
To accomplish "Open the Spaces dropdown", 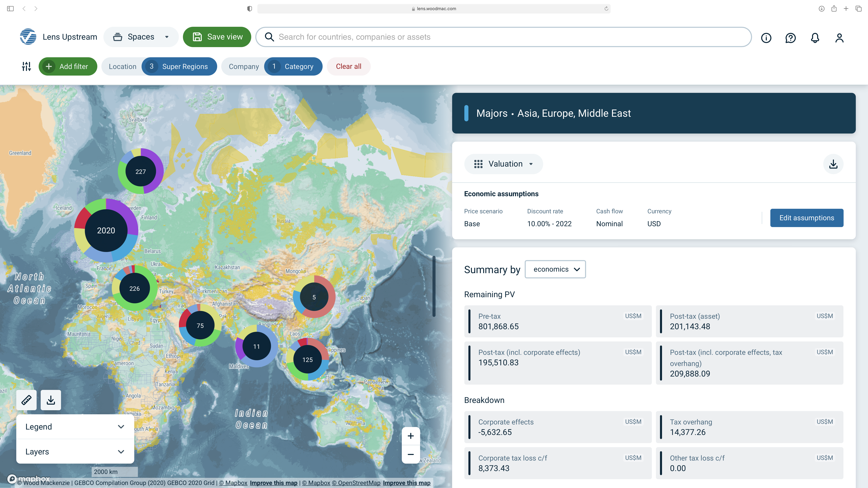I will click(141, 37).
